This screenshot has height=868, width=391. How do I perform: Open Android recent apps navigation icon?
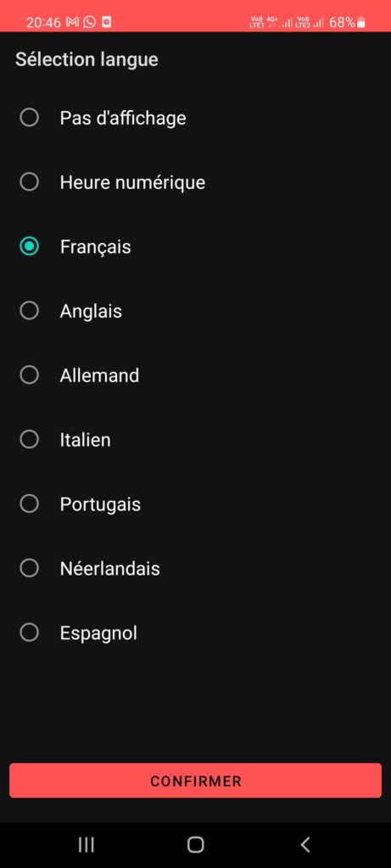(86, 844)
